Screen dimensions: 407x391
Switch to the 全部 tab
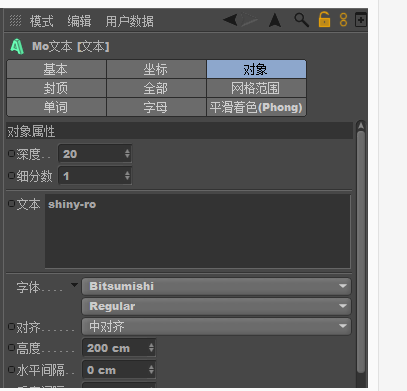click(x=156, y=88)
